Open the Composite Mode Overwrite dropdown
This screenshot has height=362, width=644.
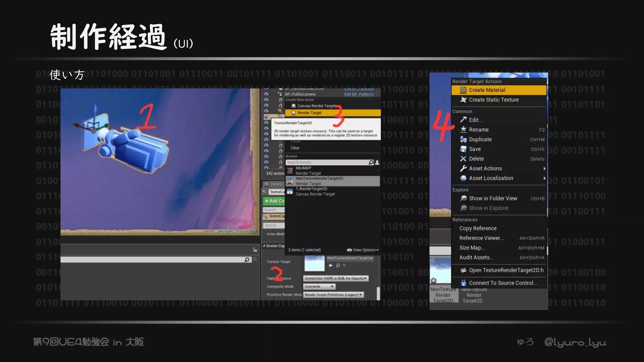[x=319, y=287]
